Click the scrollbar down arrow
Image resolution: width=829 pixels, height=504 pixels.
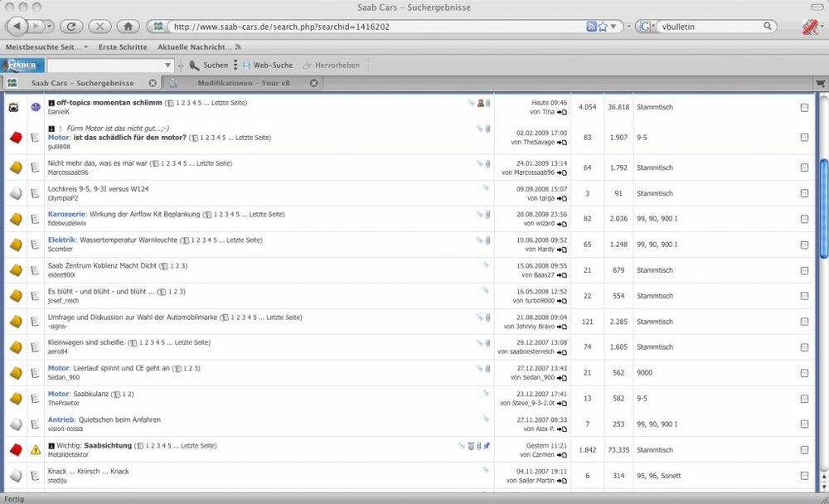tap(823, 487)
